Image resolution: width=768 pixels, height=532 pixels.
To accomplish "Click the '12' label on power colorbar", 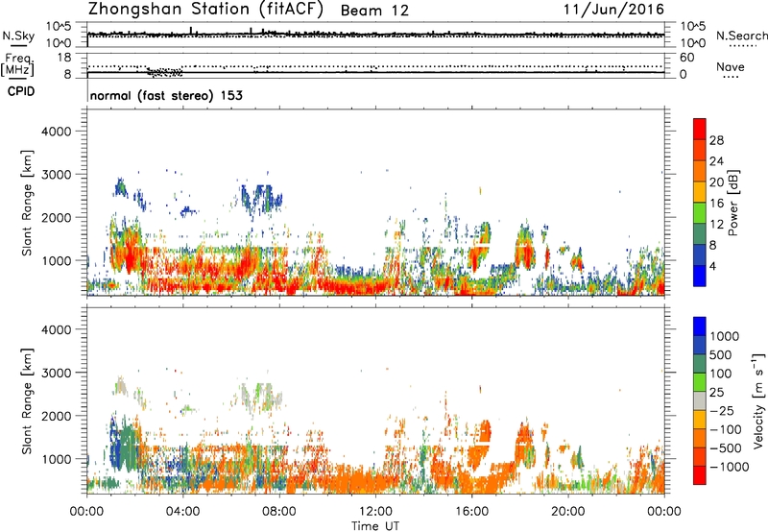I will click(x=716, y=225).
